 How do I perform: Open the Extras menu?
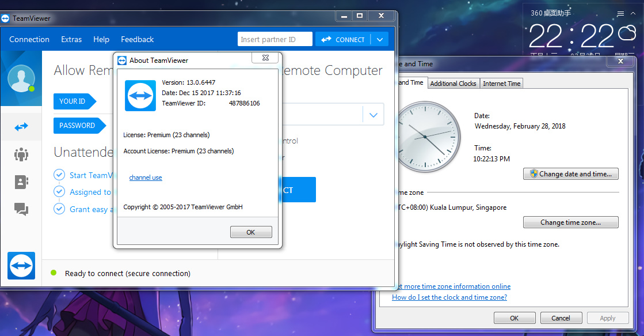[x=71, y=40]
